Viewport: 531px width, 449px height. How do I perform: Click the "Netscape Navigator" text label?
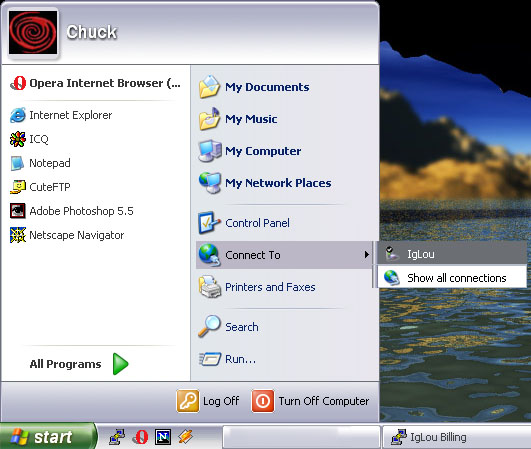(x=77, y=235)
